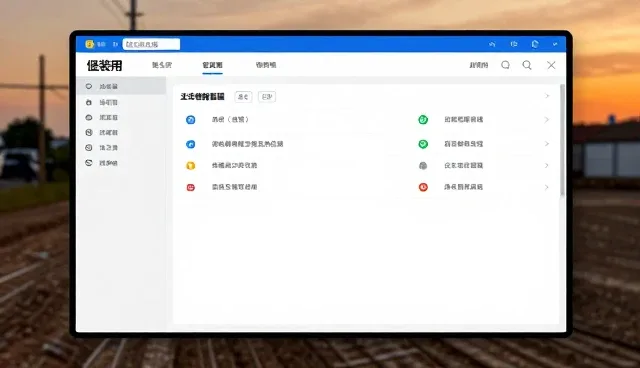Click the red clock icon in the list

coord(423,187)
